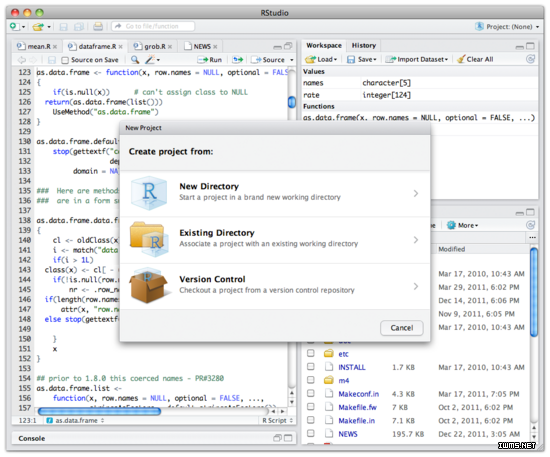Close the grob.R tab
Screen dimensions: 550x457
(x=170, y=47)
